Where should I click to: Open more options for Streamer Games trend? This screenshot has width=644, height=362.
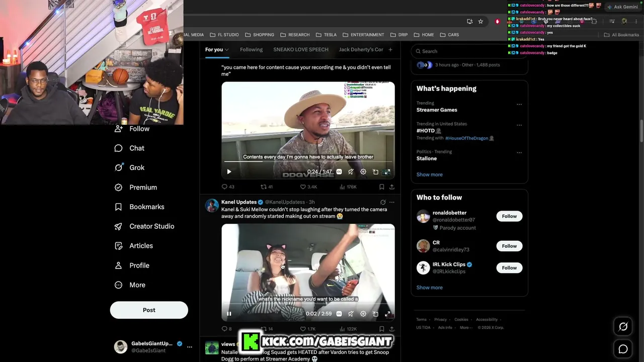[519, 105]
